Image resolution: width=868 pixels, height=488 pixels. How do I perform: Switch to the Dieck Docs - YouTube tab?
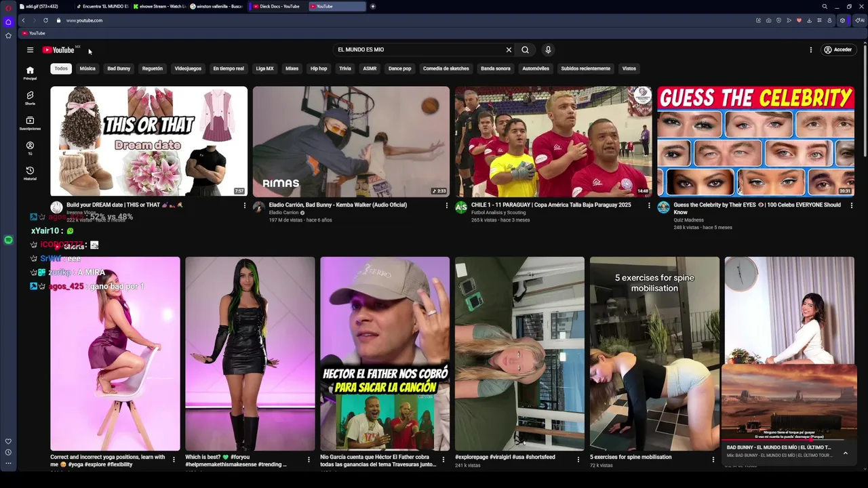tap(276, 6)
